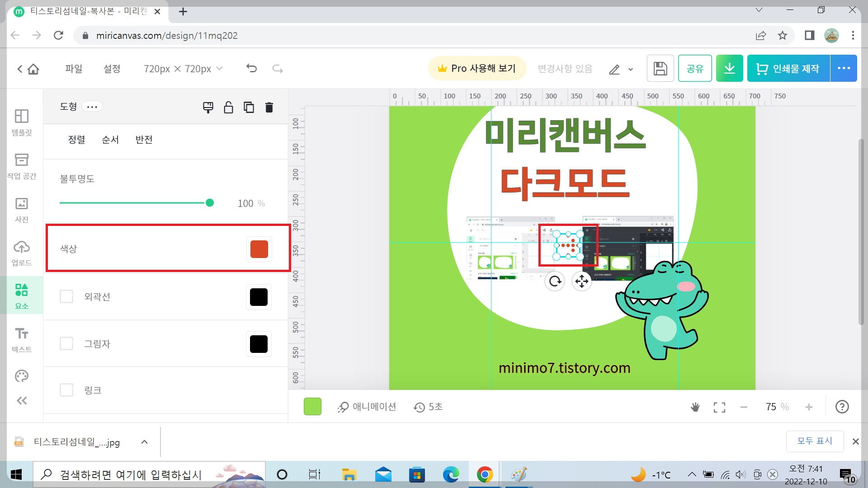Screen dimensions: 868x488
Task: Open the Chrome three-dot menu
Action: [853, 35]
